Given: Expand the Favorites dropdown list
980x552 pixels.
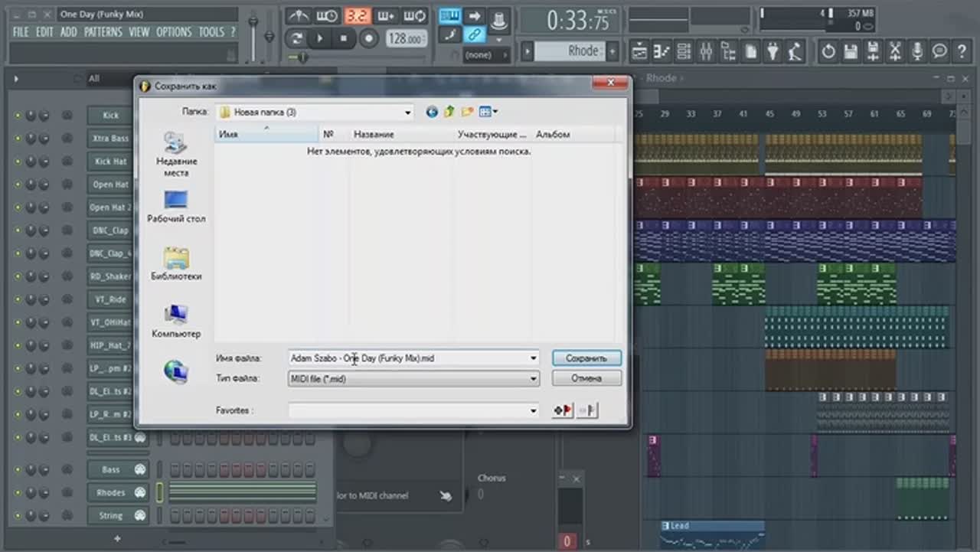Looking at the screenshot, I should pos(533,411).
